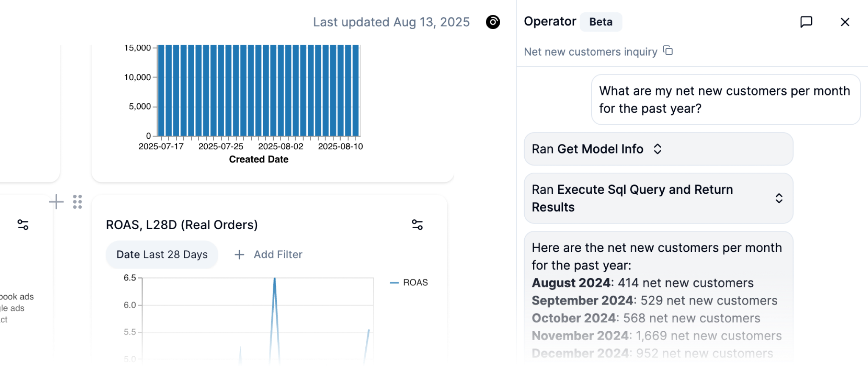The image size is (868, 386).
Task: Click September 2024 net new customers line
Action: click(654, 300)
